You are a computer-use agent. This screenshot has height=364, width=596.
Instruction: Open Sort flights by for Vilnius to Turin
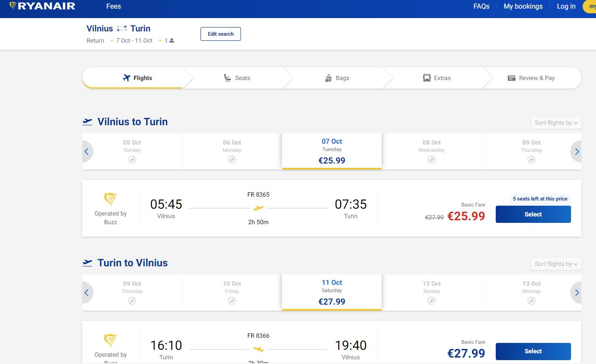coord(556,123)
